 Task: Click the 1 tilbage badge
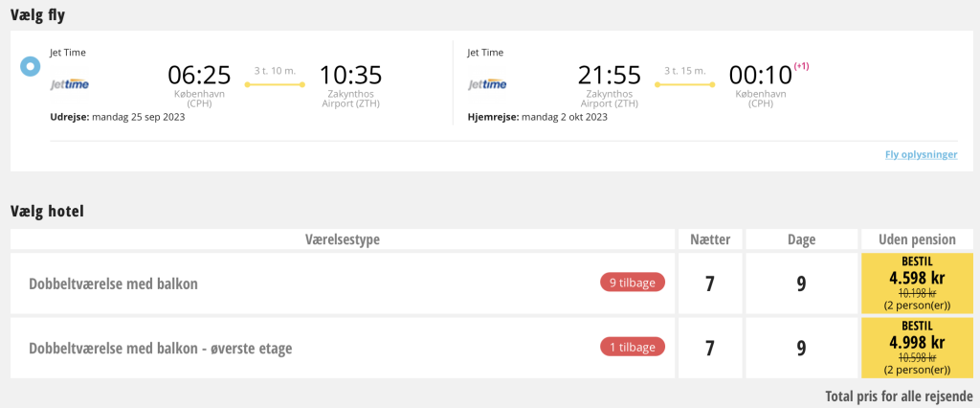coord(633,347)
